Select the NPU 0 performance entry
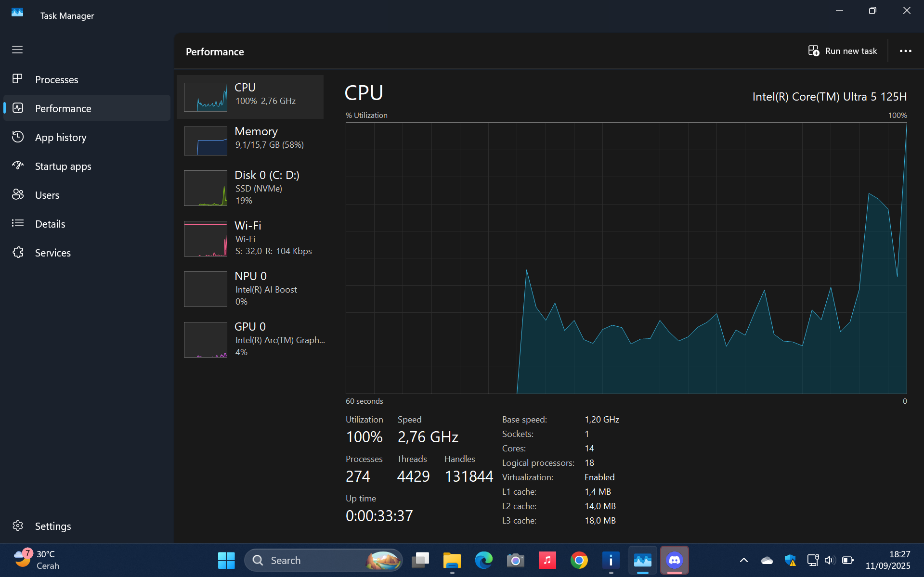 [250, 289]
